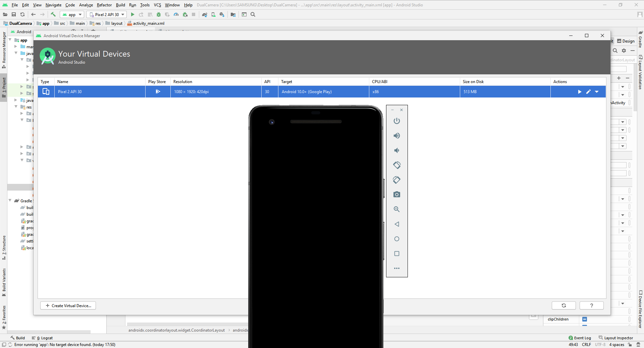
Task: Open Layout Inspector at bottom right
Action: [616, 338]
